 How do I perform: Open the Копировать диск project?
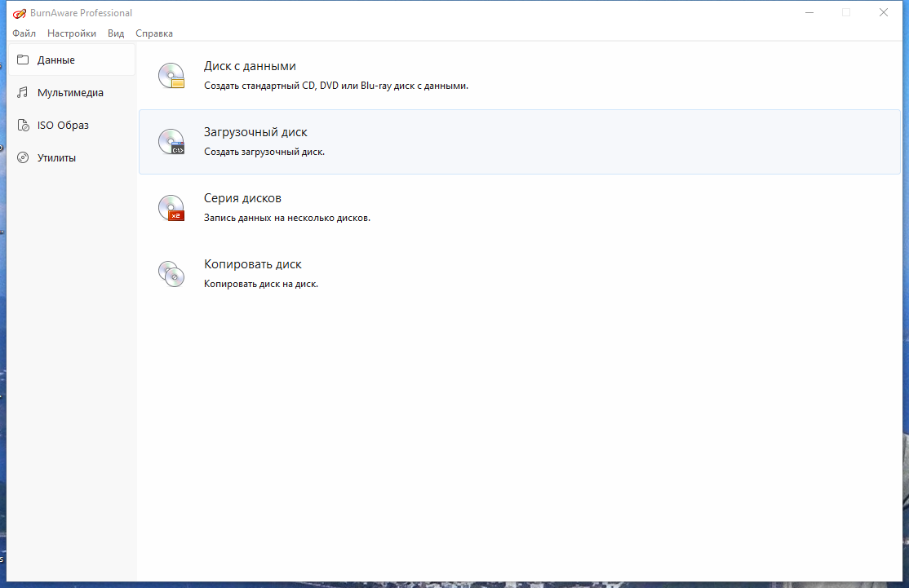point(520,274)
